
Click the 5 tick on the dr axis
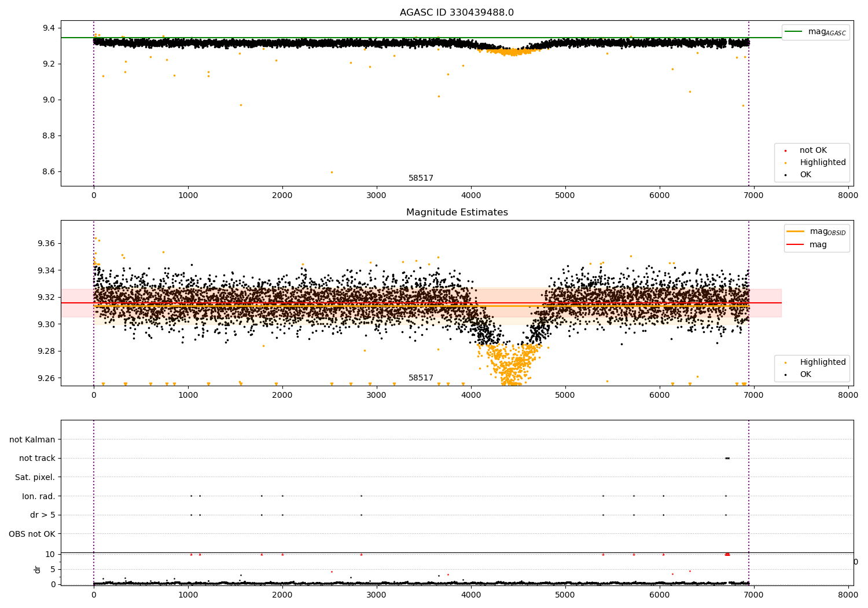(53, 570)
